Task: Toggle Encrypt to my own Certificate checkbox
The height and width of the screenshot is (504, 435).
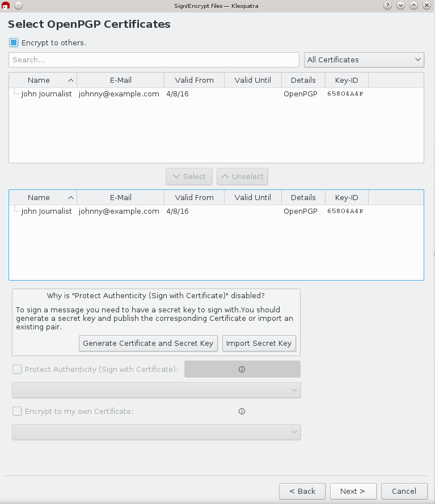Action: pyautogui.click(x=17, y=412)
